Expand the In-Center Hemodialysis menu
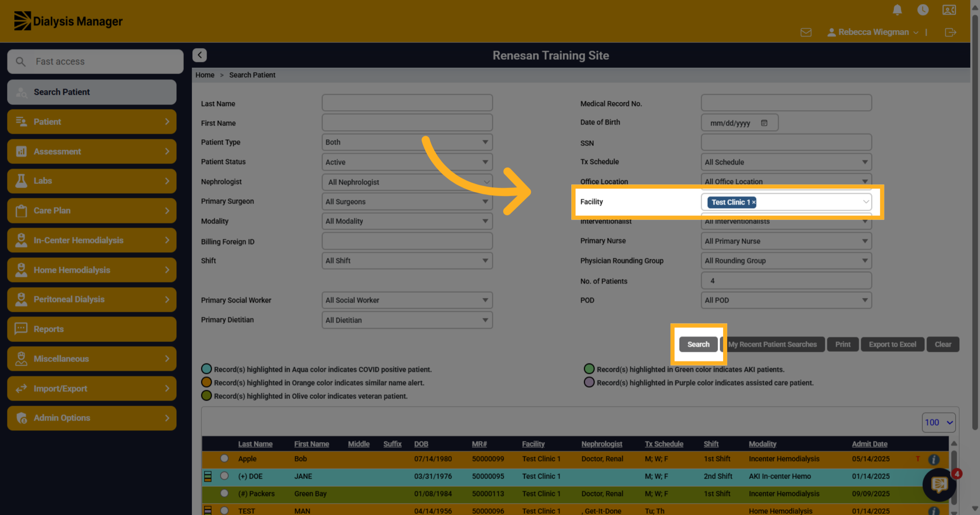 point(92,240)
